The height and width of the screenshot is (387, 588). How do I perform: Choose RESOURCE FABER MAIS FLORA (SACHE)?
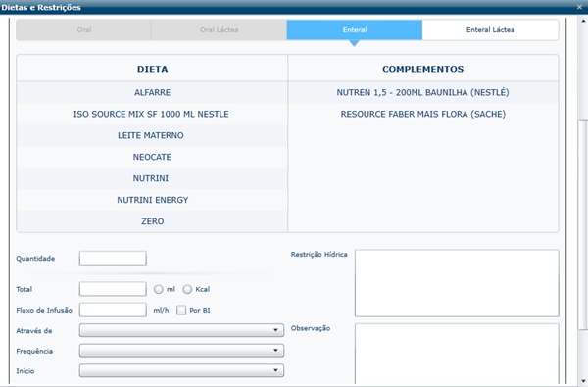423,114
